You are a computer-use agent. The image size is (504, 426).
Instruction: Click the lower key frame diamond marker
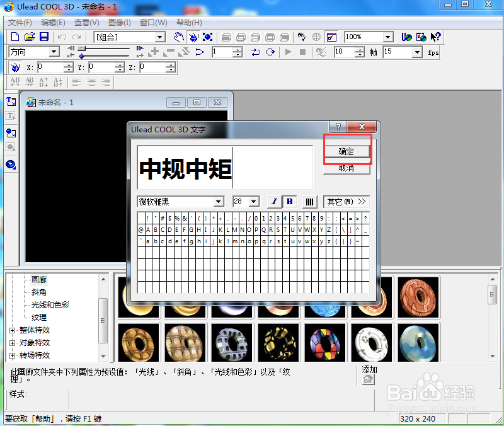tap(82, 56)
